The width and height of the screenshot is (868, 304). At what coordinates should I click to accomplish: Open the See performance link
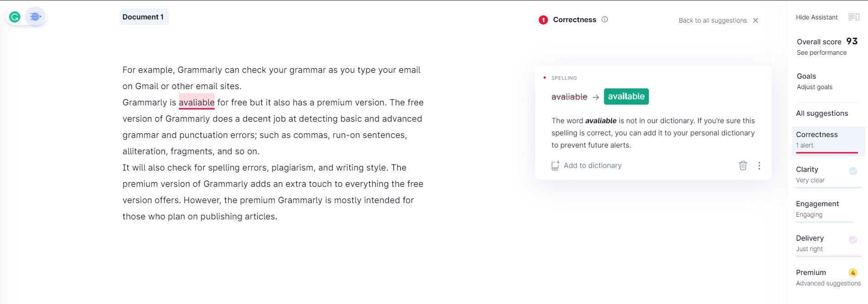822,52
